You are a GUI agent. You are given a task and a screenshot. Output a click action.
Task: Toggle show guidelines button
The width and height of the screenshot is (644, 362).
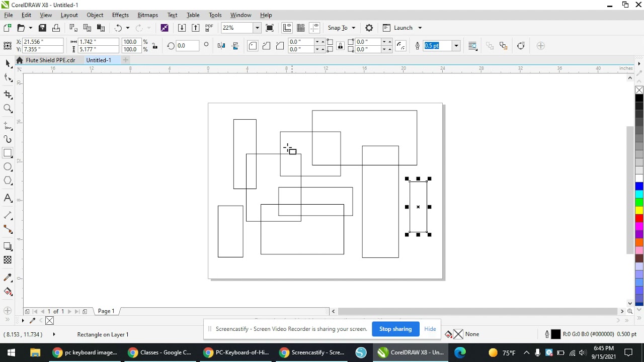point(315,28)
